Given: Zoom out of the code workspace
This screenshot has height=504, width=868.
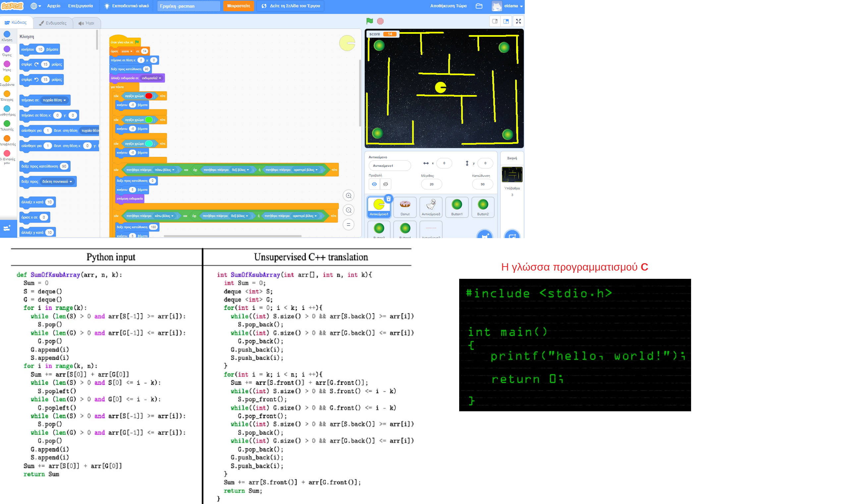Looking at the screenshot, I should pyautogui.click(x=349, y=210).
